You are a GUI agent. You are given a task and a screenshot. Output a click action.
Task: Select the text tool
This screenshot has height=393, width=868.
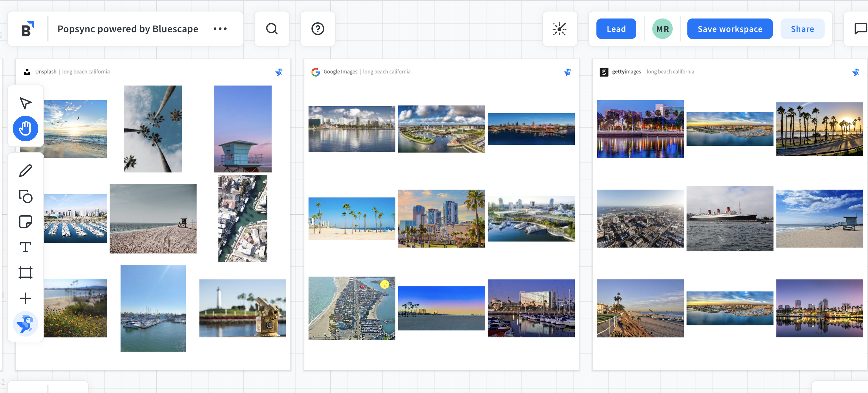(x=25, y=247)
